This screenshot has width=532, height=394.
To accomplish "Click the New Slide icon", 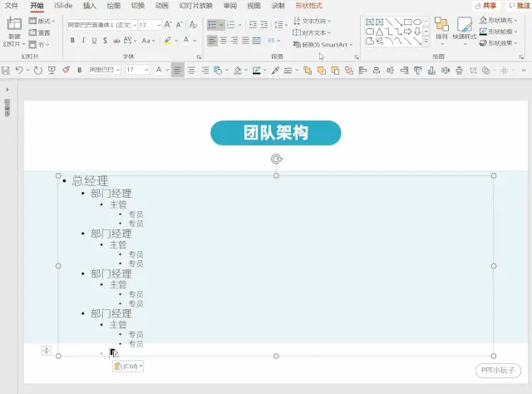I will pos(14,24).
